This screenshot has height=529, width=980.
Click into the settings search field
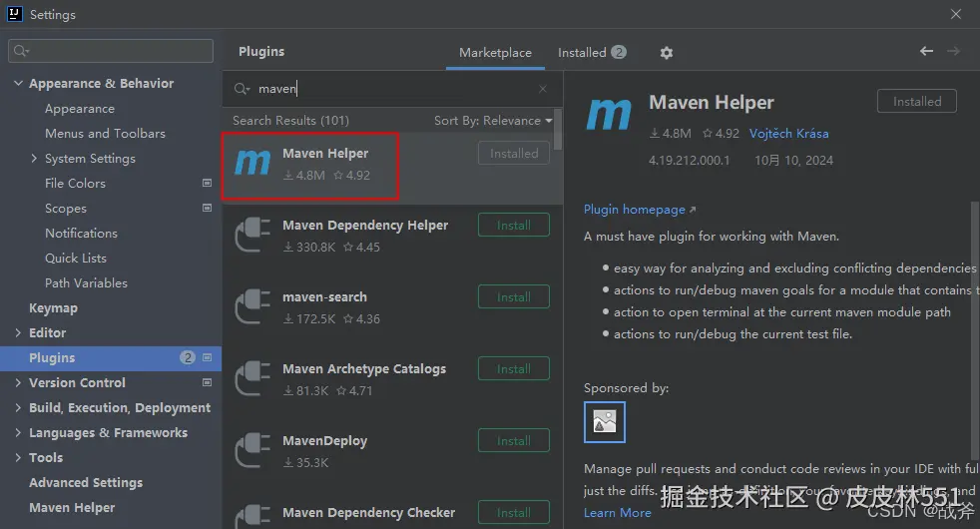[111, 51]
